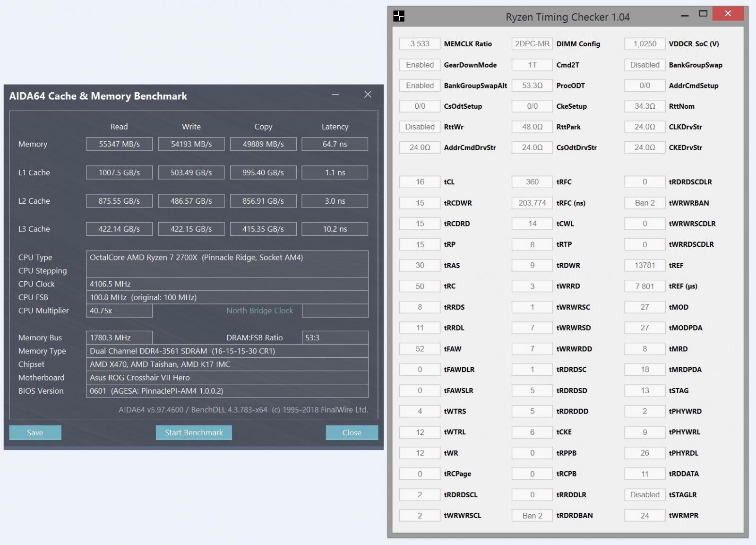The height and width of the screenshot is (545, 756).
Task: Select the Memory Latency value 64.7 ns
Action: click(x=335, y=144)
